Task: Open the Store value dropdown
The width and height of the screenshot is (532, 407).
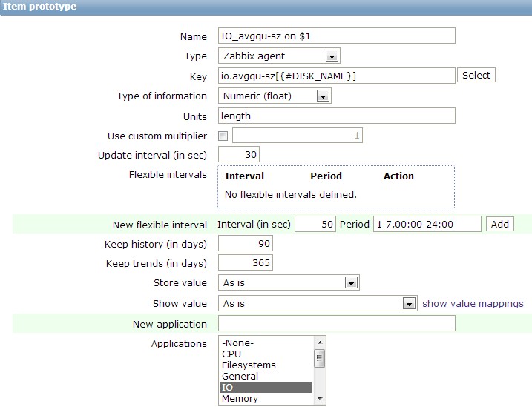Action: point(289,282)
